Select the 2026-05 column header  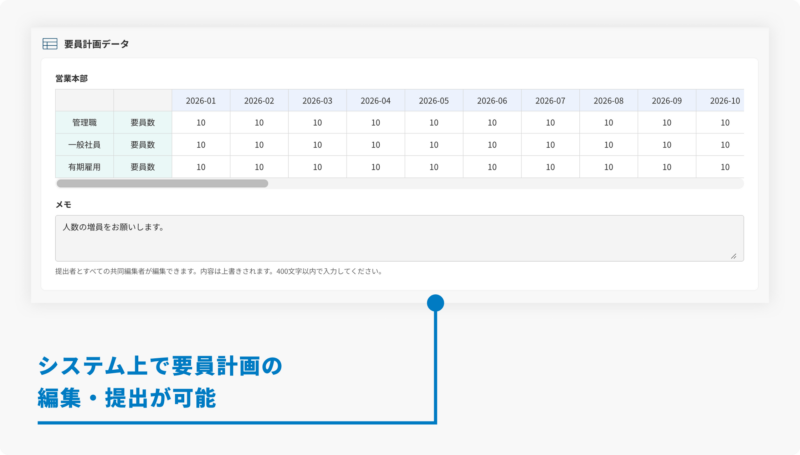[434, 100]
